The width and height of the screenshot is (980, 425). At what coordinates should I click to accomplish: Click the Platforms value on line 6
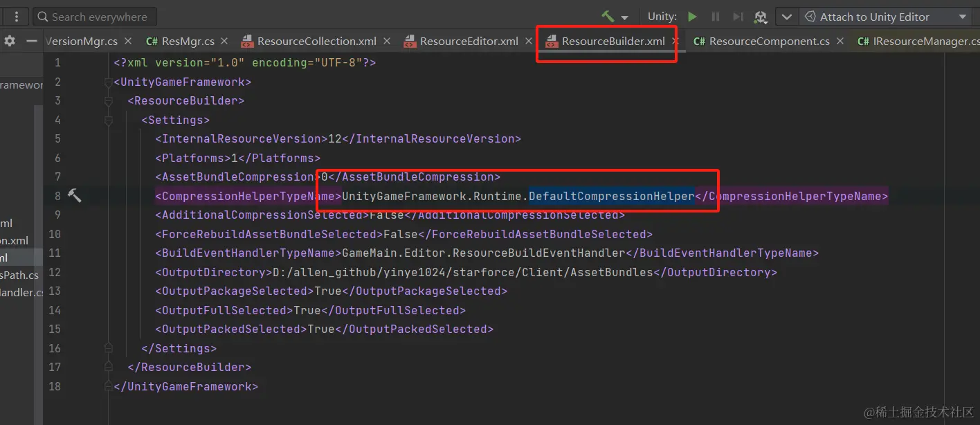(235, 158)
